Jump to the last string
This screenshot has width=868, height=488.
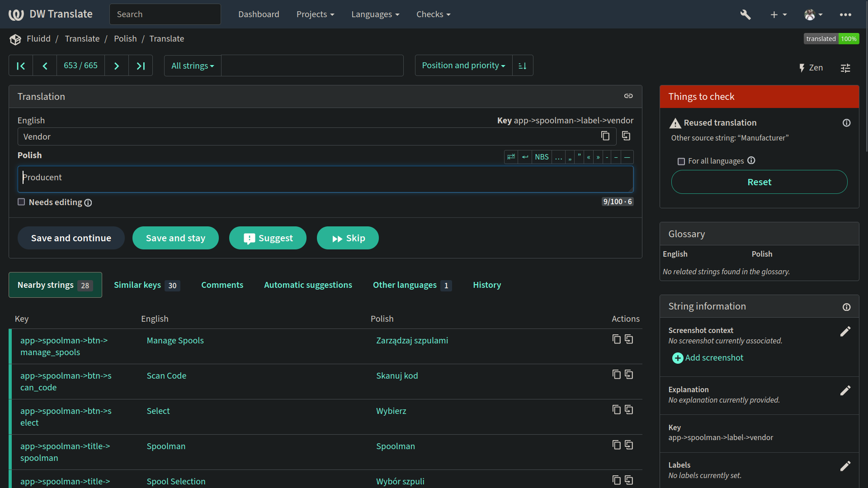pyautogui.click(x=141, y=66)
